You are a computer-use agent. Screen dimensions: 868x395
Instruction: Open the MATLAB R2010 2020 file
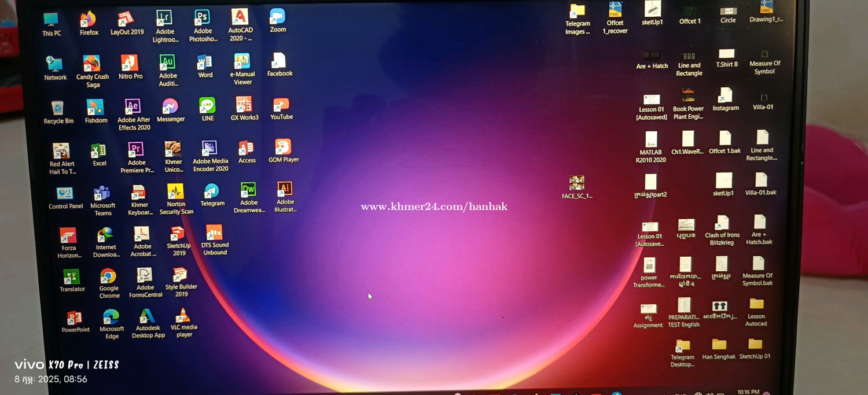(x=651, y=147)
